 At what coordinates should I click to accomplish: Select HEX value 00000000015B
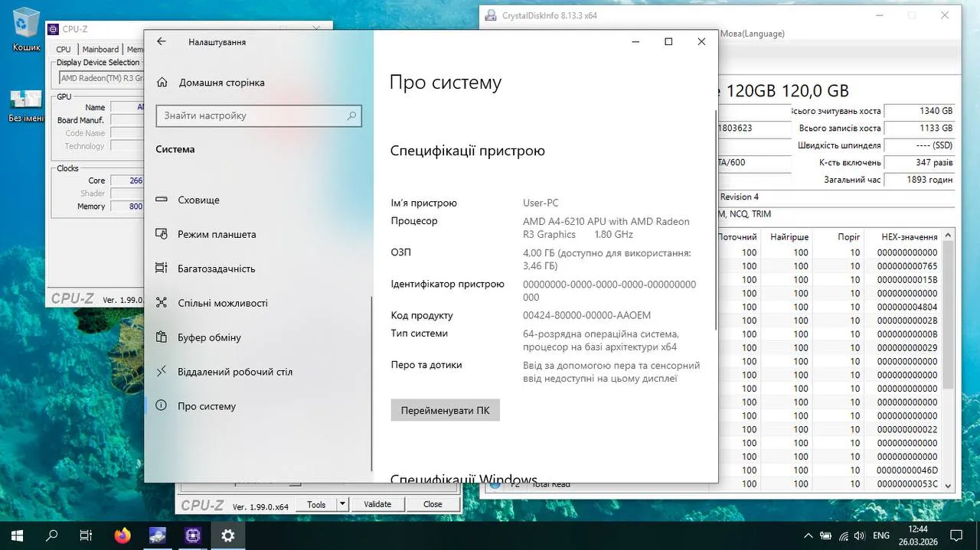tap(907, 280)
